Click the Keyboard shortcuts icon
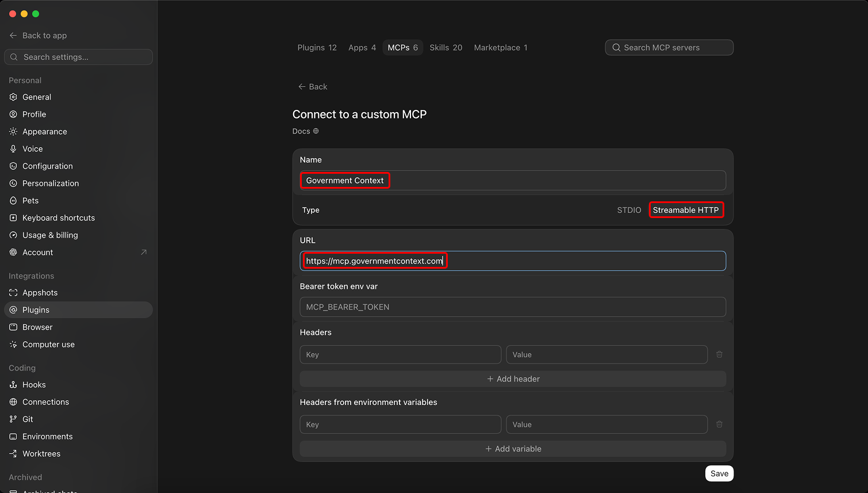Viewport: 868px width, 493px height. (13, 218)
